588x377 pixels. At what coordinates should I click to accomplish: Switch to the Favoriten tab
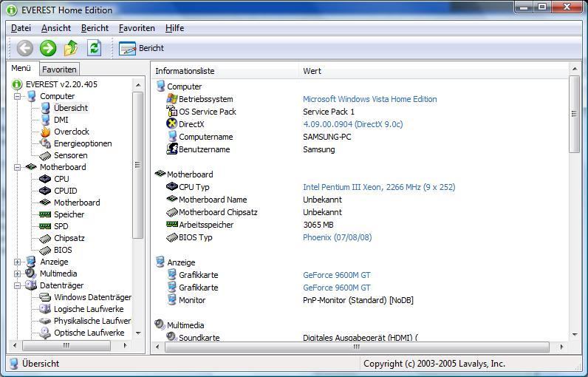pos(59,69)
